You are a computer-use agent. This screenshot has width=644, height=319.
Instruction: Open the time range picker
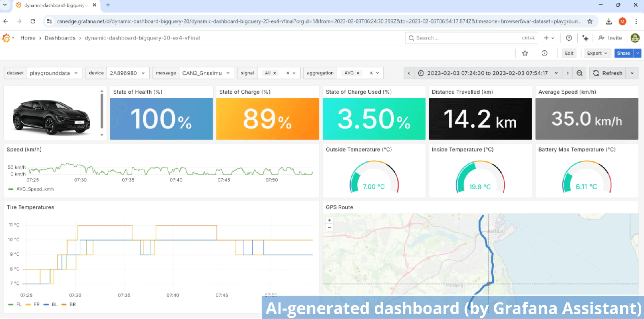(x=488, y=73)
